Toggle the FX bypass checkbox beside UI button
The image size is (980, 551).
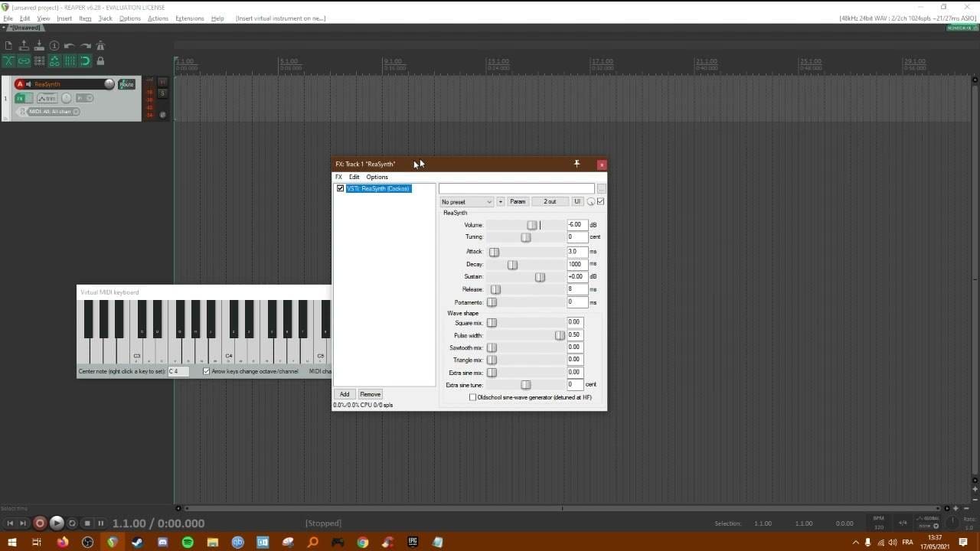coord(600,201)
